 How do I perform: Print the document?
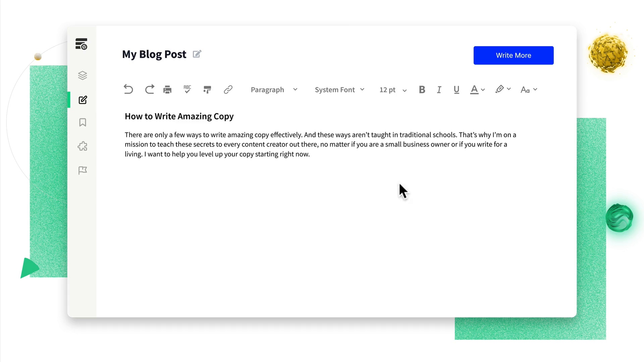point(167,89)
